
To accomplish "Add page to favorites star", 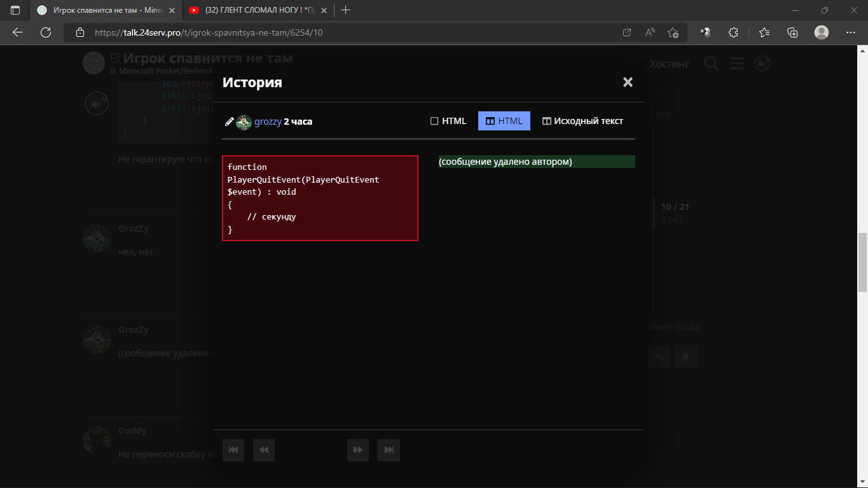I will (673, 32).
